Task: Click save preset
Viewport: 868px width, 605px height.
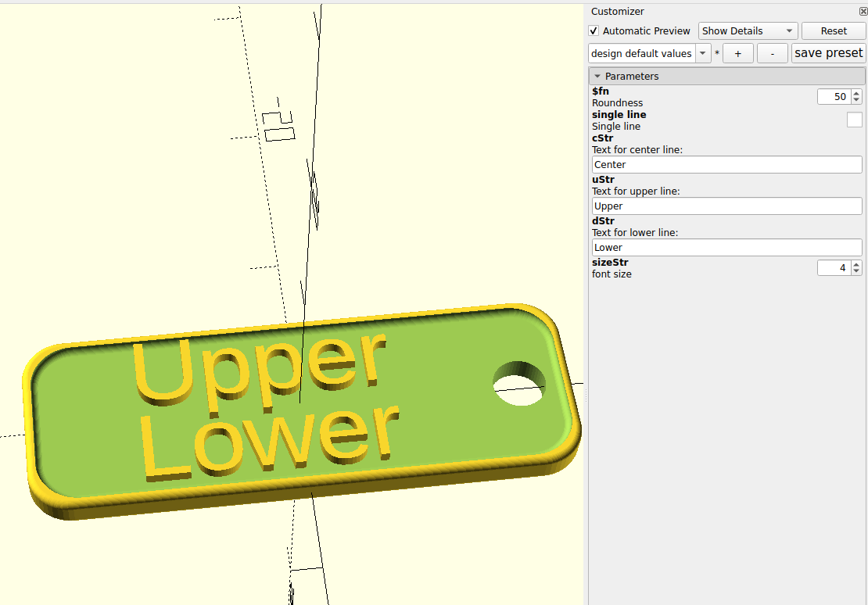Action: [x=828, y=52]
